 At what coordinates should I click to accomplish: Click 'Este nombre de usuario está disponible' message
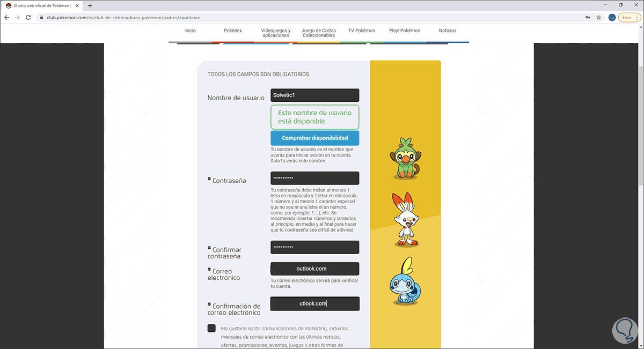tap(315, 117)
